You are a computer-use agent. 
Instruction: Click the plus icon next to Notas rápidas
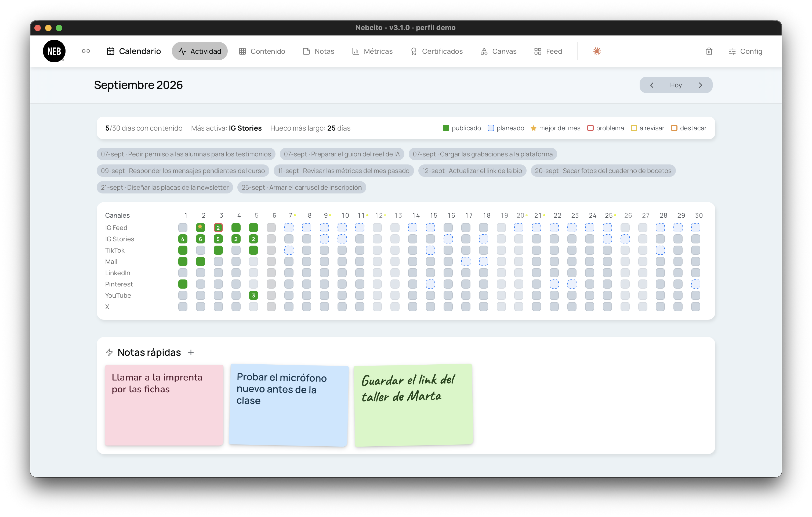pos(191,352)
